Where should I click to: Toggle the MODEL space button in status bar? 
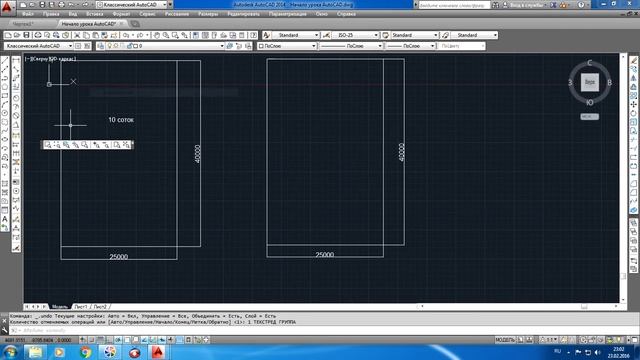click(505, 340)
